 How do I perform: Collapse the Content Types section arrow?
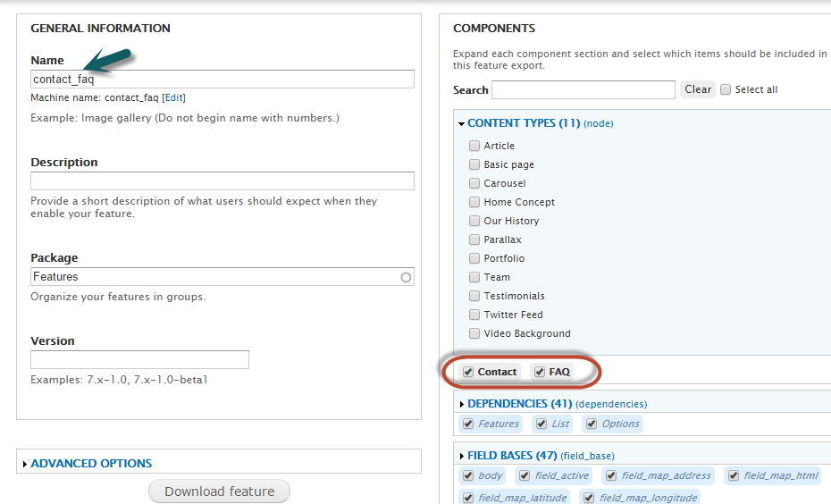pos(462,124)
